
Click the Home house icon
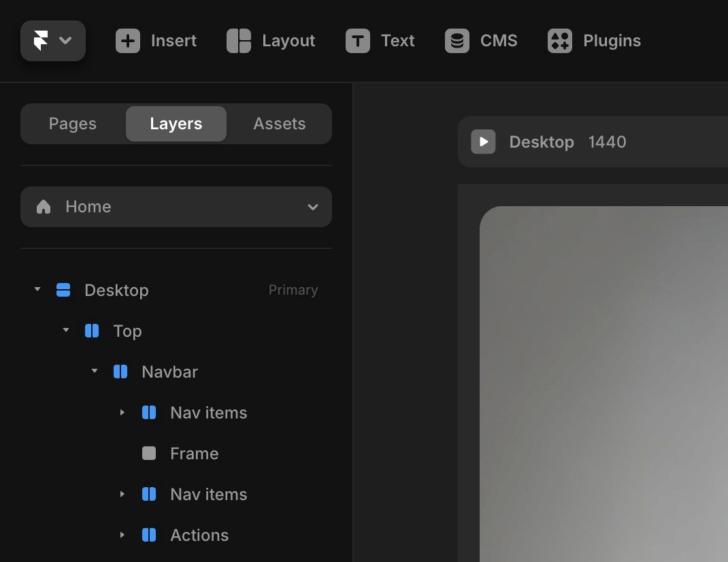point(44,207)
